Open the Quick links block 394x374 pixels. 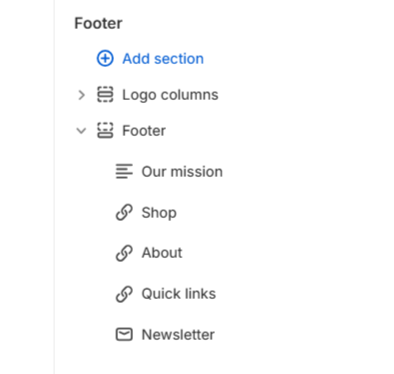[179, 294]
